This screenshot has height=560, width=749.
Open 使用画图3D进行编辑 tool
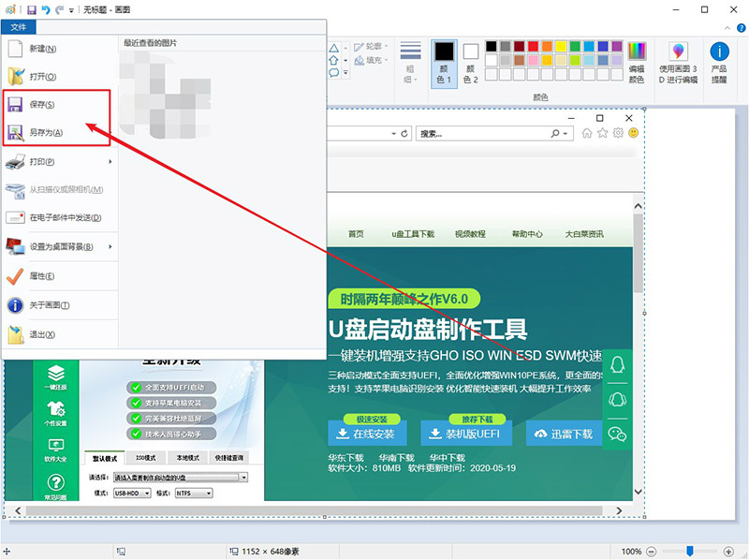coord(677,58)
